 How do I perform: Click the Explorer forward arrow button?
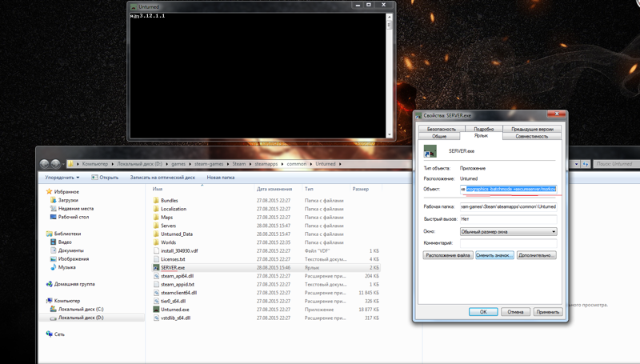click(x=55, y=164)
